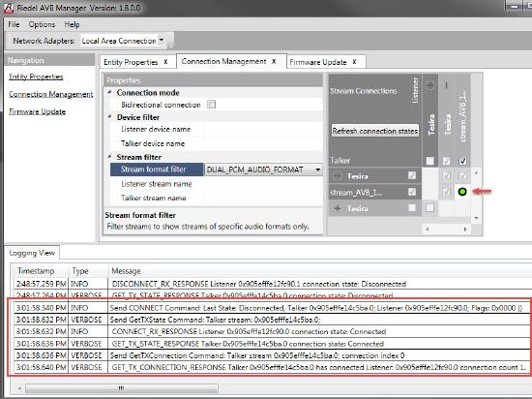Click the 3:01:58.636 PM GET_TX_STATE_RESPONSE Connected row

click(x=272, y=344)
